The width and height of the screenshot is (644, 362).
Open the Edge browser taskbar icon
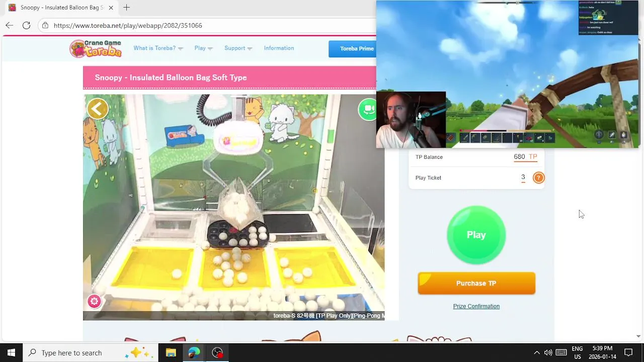pyautogui.click(x=194, y=352)
